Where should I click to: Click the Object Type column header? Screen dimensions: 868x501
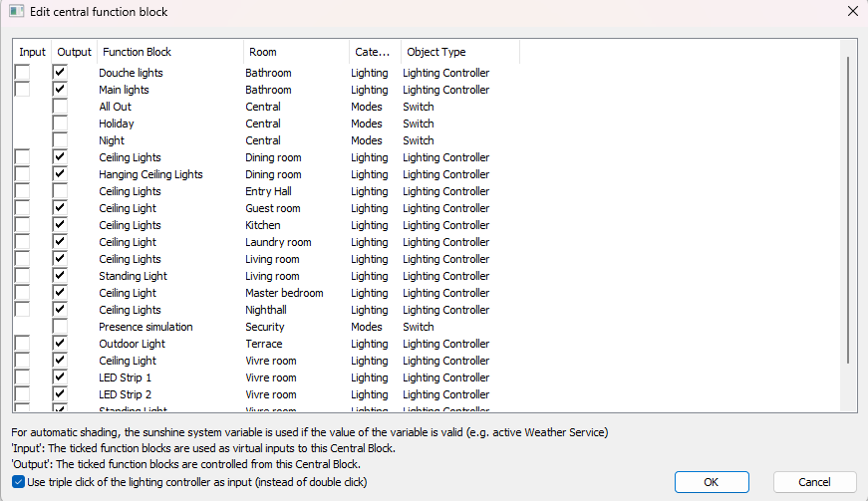pos(459,52)
